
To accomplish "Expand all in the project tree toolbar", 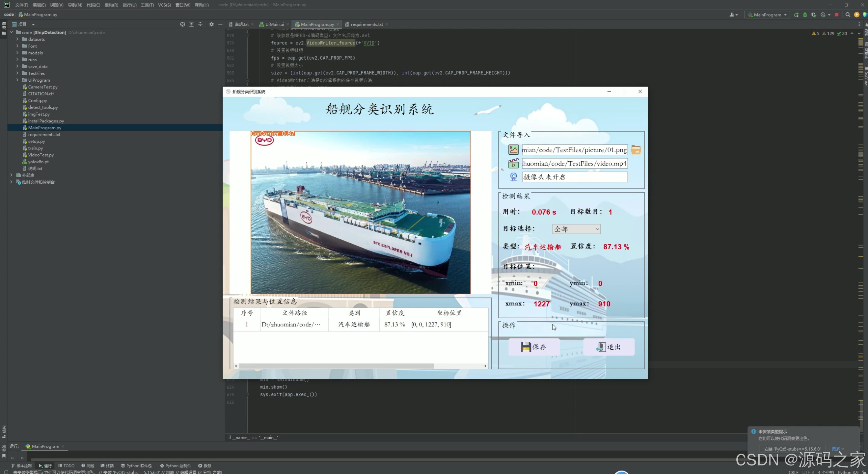I will click(191, 24).
